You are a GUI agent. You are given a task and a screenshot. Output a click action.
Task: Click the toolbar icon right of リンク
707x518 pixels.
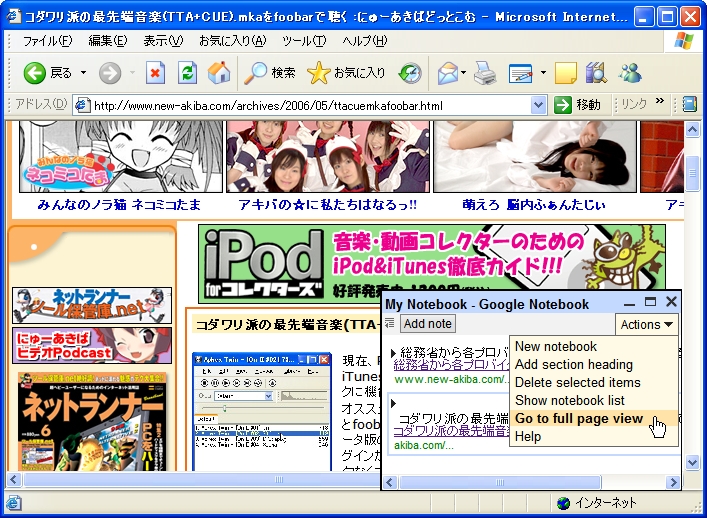tap(689, 104)
